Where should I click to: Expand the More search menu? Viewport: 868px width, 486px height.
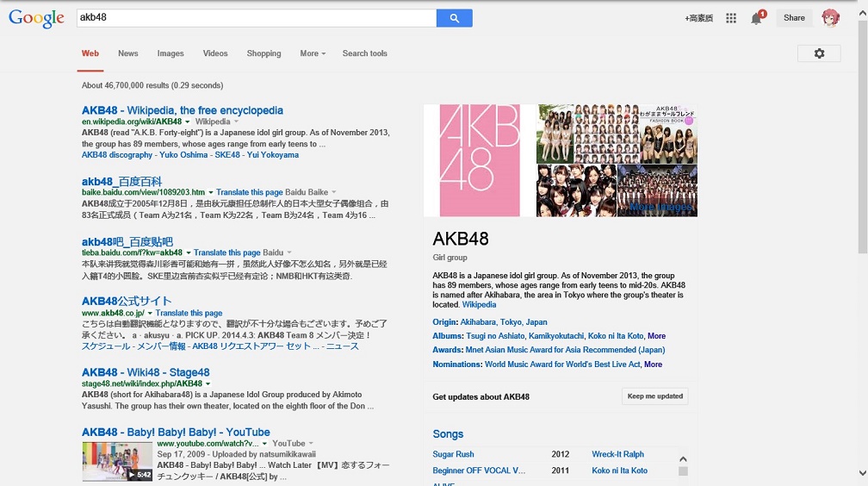pos(313,53)
